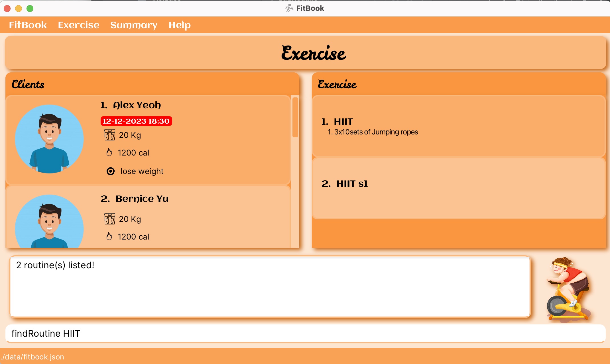Image resolution: width=610 pixels, height=364 pixels.
Task: Minimize the window with yellow button
Action: [x=19, y=9]
